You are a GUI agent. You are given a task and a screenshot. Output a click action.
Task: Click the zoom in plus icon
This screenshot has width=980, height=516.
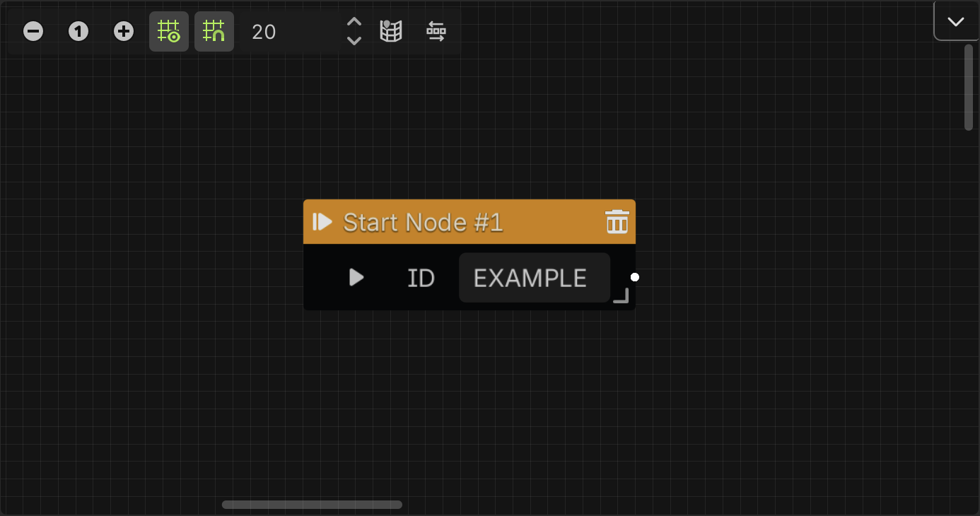(124, 31)
